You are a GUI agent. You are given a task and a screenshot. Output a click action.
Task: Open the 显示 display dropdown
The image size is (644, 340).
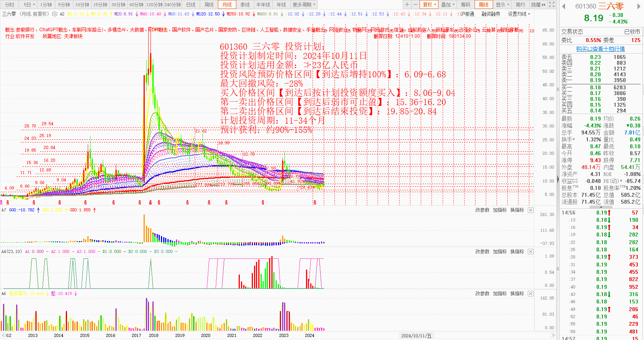click(502, 5)
